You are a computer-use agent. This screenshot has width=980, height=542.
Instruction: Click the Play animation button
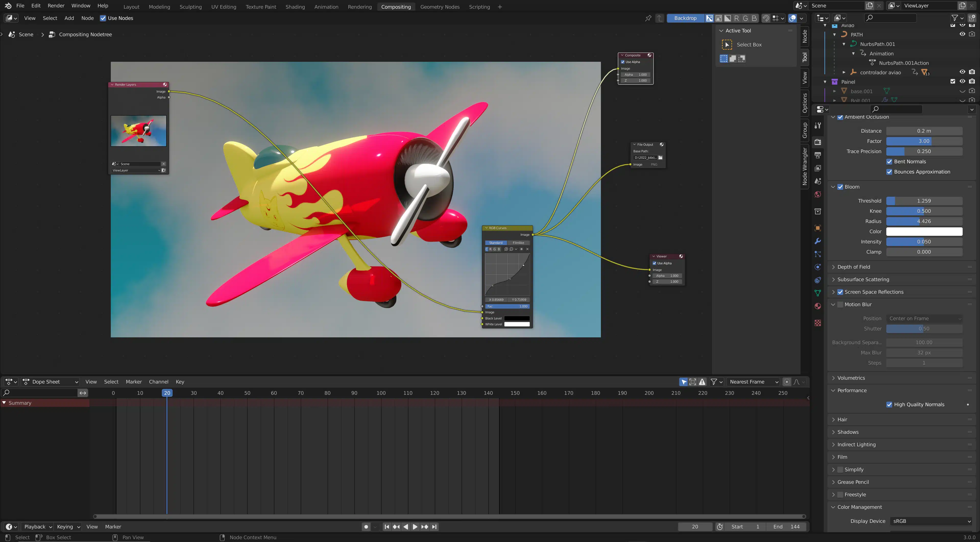415,527
